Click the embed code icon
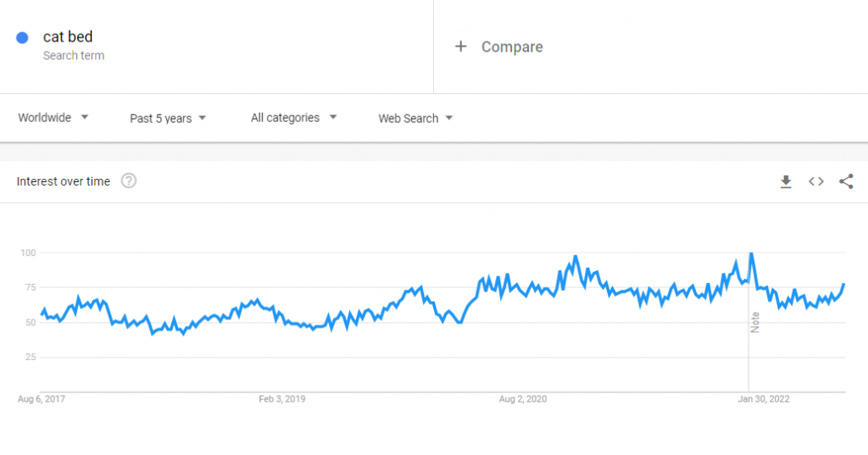 coord(815,181)
